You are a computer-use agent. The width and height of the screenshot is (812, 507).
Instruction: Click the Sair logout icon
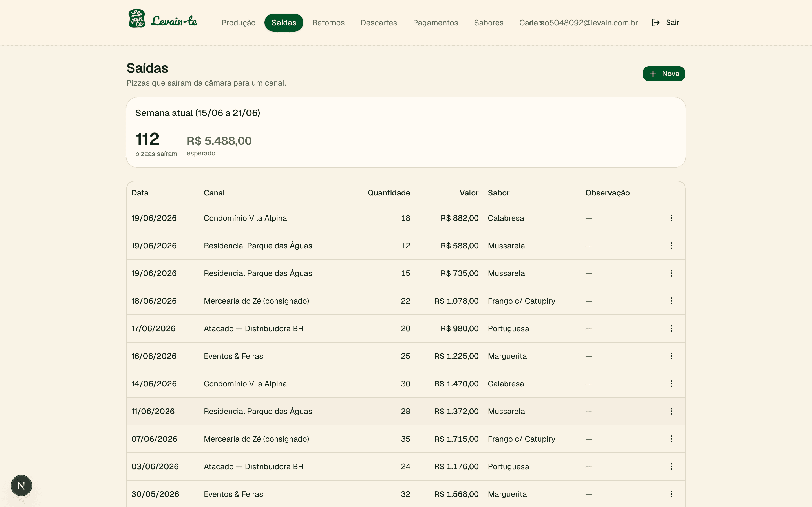coord(656,23)
